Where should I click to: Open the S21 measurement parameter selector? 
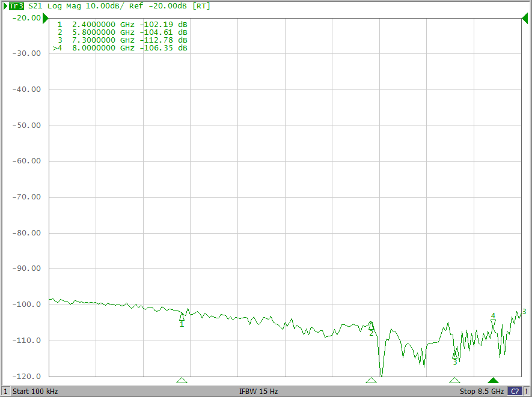35,6
